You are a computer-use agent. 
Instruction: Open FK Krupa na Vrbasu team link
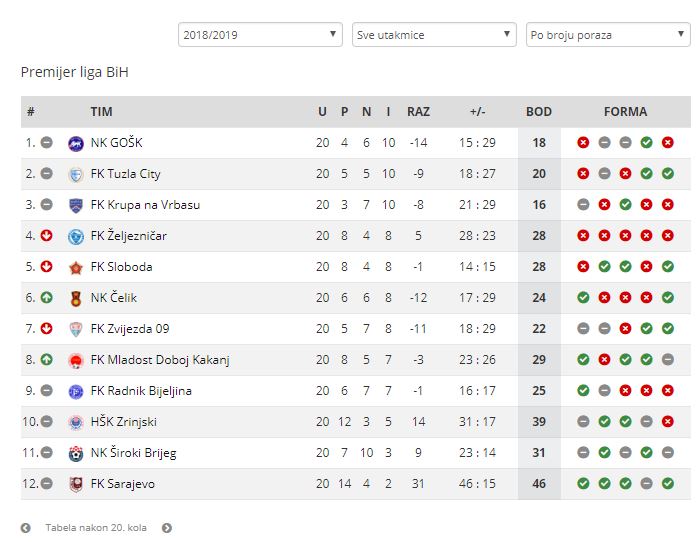(x=145, y=205)
